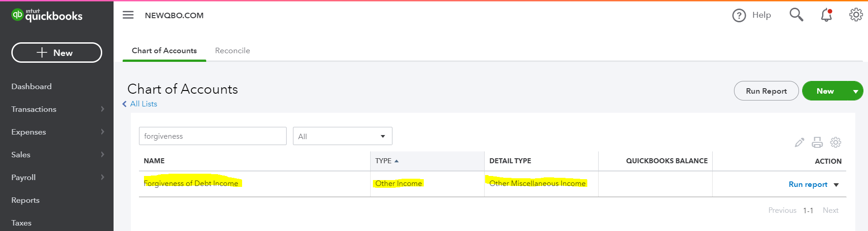The width and height of the screenshot is (868, 231).
Task: Toggle the hamburger navigation menu
Action: (x=128, y=15)
